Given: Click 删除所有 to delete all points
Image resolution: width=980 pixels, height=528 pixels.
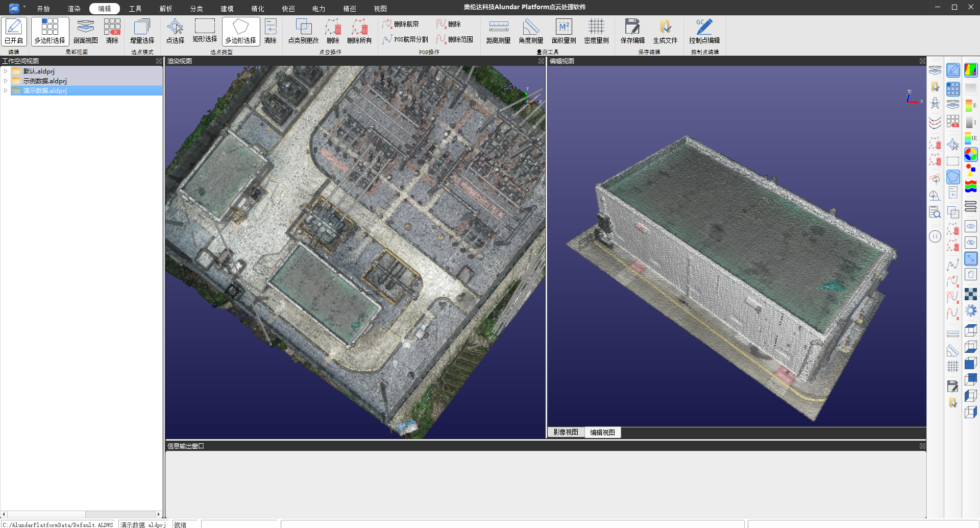Looking at the screenshot, I should point(359,32).
